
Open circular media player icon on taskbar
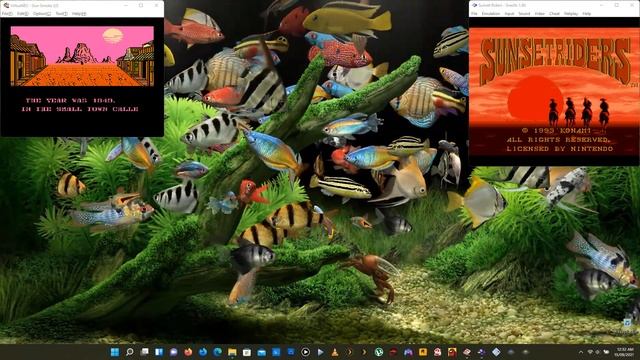(x=305, y=352)
